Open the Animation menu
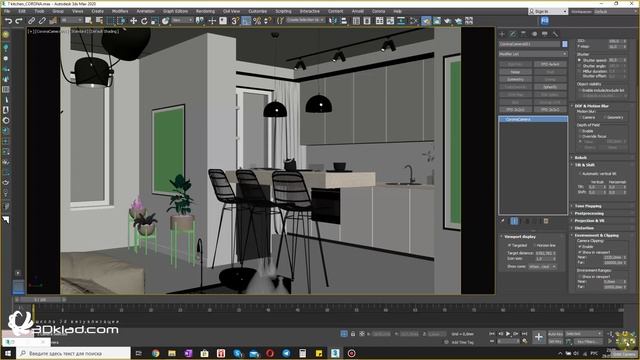 pyautogui.click(x=145, y=11)
